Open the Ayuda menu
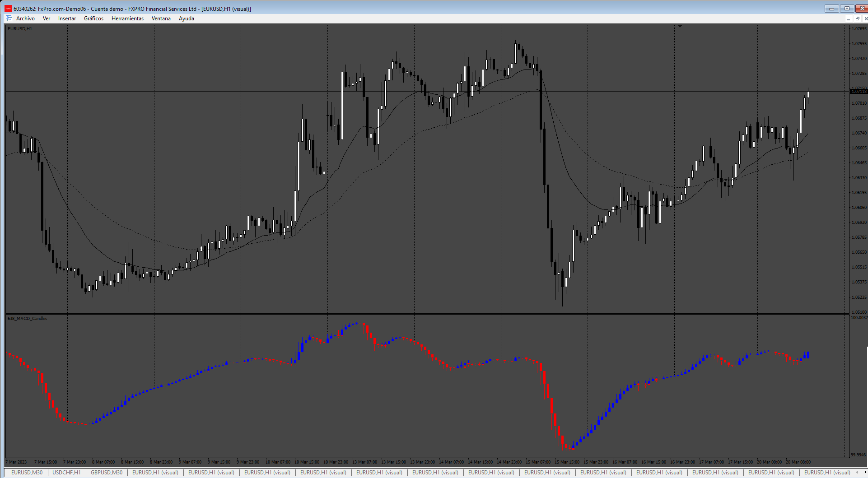 186,19
